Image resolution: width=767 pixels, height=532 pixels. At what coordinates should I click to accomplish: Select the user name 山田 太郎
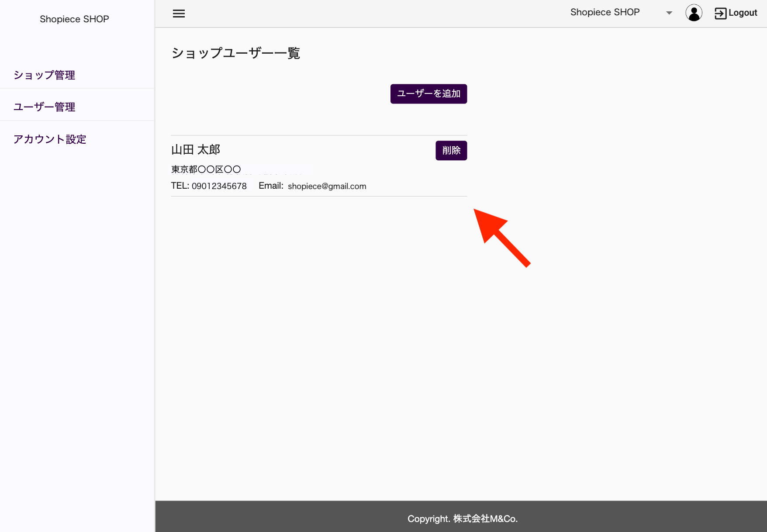pyautogui.click(x=196, y=150)
